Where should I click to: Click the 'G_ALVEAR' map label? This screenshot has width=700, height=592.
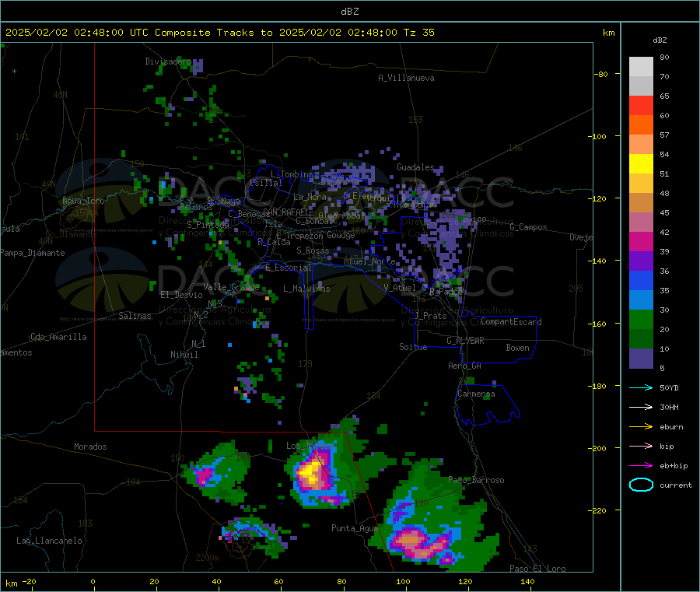pos(465,341)
